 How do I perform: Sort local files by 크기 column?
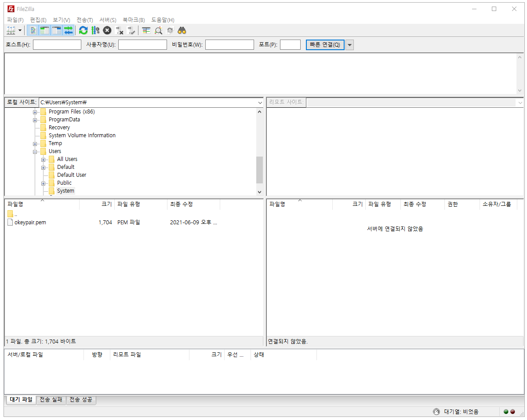pos(97,204)
